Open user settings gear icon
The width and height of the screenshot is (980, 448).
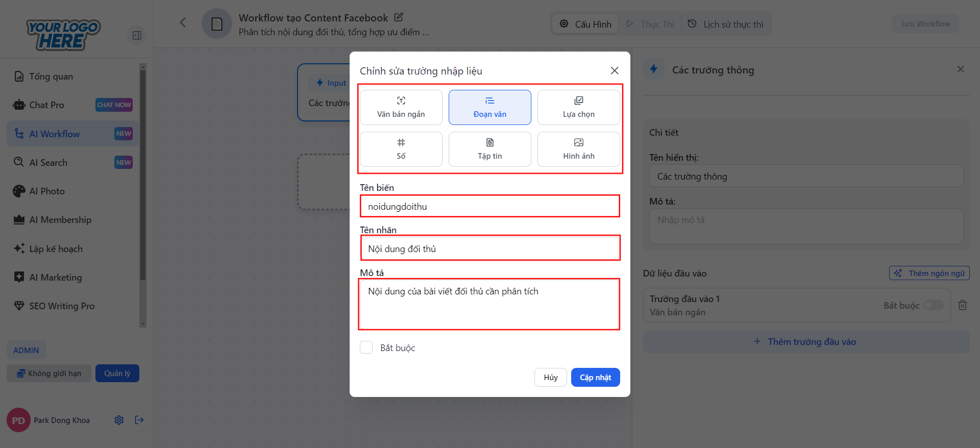[x=119, y=420]
